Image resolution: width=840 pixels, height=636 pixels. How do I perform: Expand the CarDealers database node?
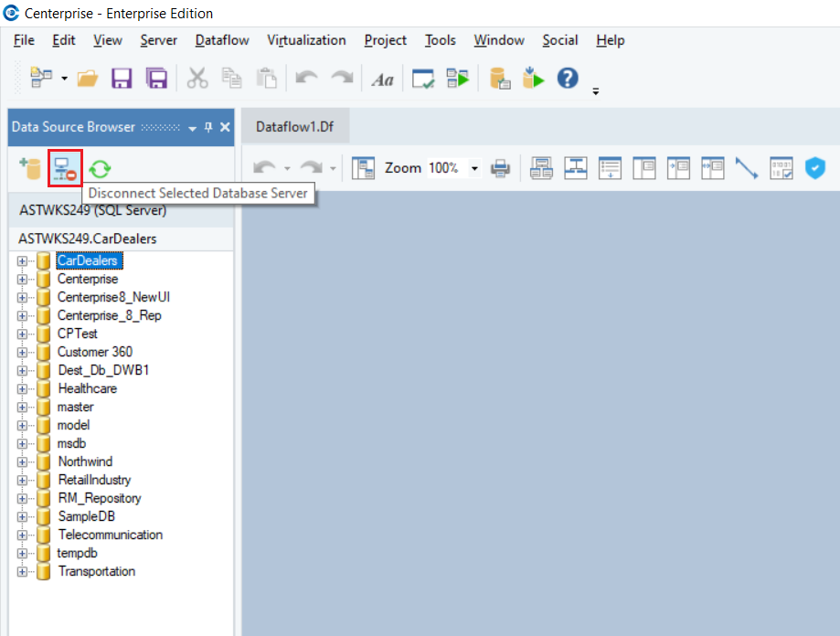[x=23, y=261]
